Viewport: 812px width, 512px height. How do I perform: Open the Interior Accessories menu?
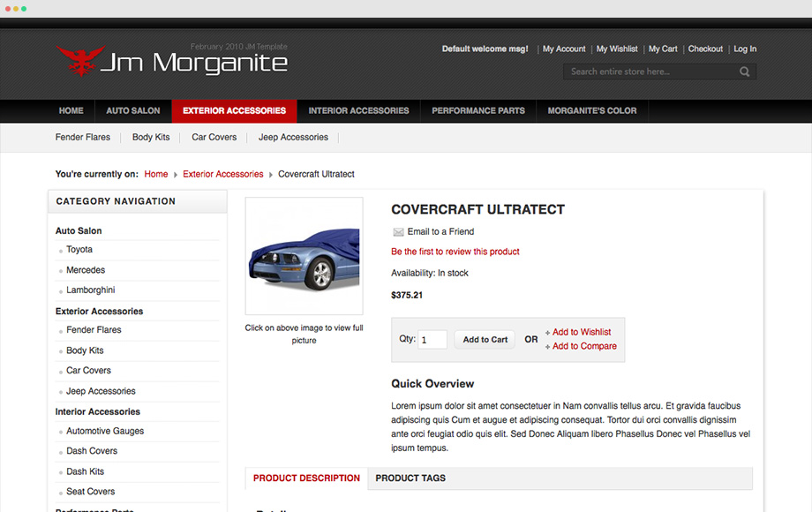[358, 111]
